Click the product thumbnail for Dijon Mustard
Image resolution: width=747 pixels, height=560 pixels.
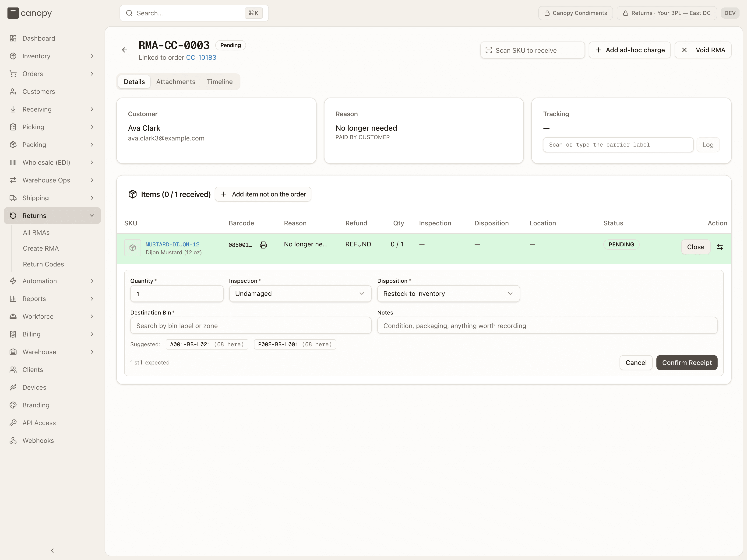[132, 248]
